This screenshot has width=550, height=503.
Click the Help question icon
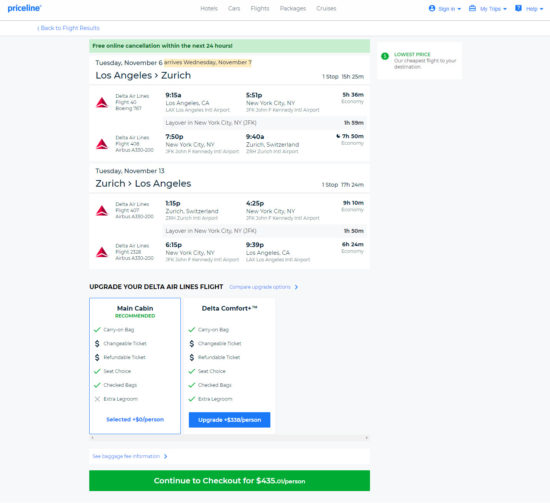tap(518, 8)
